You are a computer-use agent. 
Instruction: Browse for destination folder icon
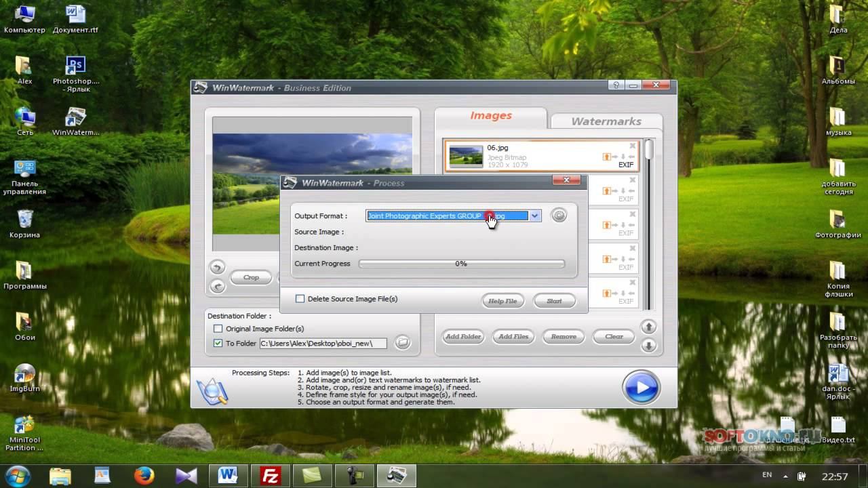(403, 343)
